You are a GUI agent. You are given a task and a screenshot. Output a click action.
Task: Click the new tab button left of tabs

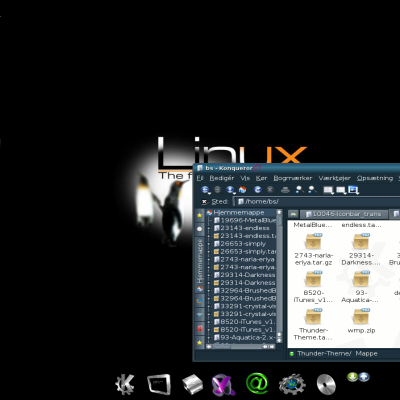[293, 214]
